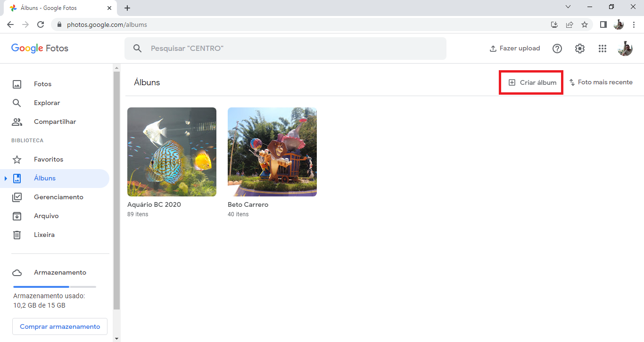Open a new browser tab with plus
Viewport: 644px width, 342px height.
click(127, 8)
